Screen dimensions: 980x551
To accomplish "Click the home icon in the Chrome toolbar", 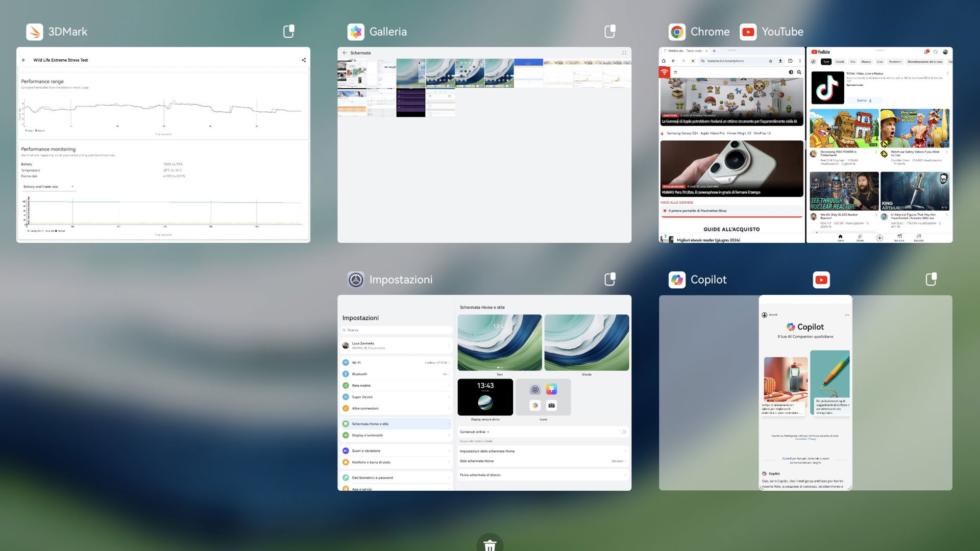I will click(x=664, y=61).
